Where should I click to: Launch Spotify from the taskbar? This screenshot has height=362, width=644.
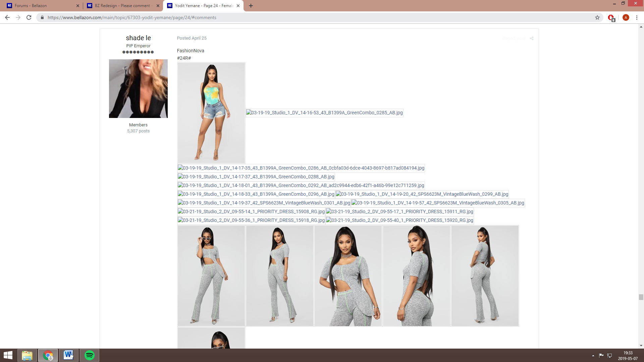90,355
